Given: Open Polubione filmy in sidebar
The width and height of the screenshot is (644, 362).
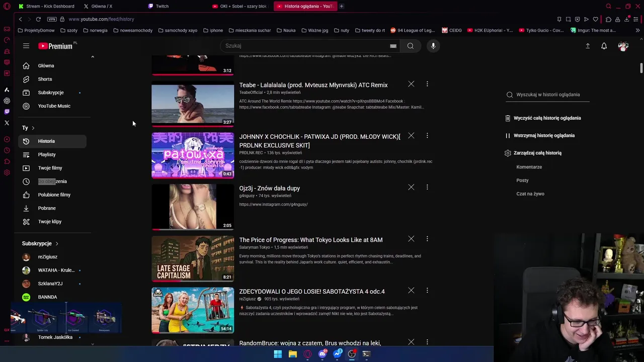Looking at the screenshot, I should coord(52,195).
